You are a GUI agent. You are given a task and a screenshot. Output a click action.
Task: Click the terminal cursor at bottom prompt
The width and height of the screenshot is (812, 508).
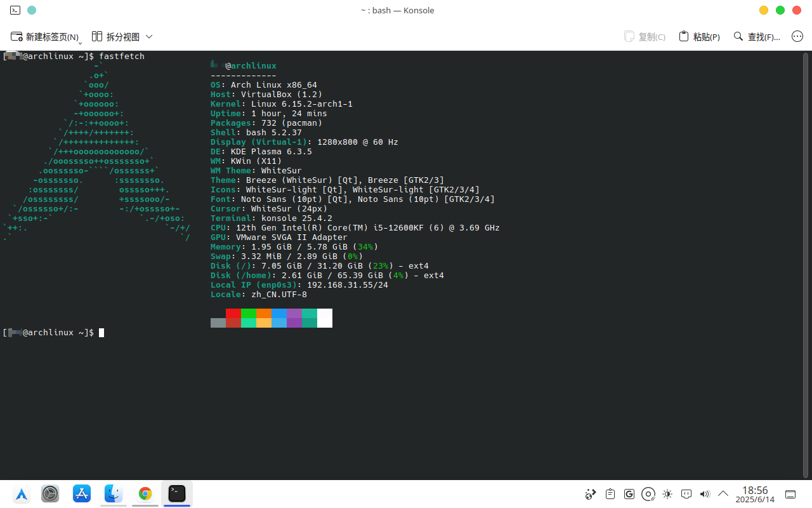point(101,332)
